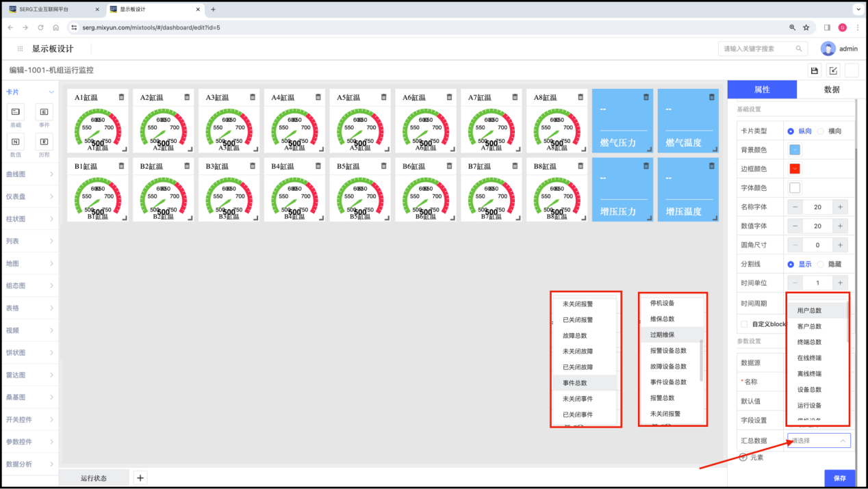The height and width of the screenshot is (489, 868).
Task: Click the edit pencil icon next to save
Action: point(833,70)
